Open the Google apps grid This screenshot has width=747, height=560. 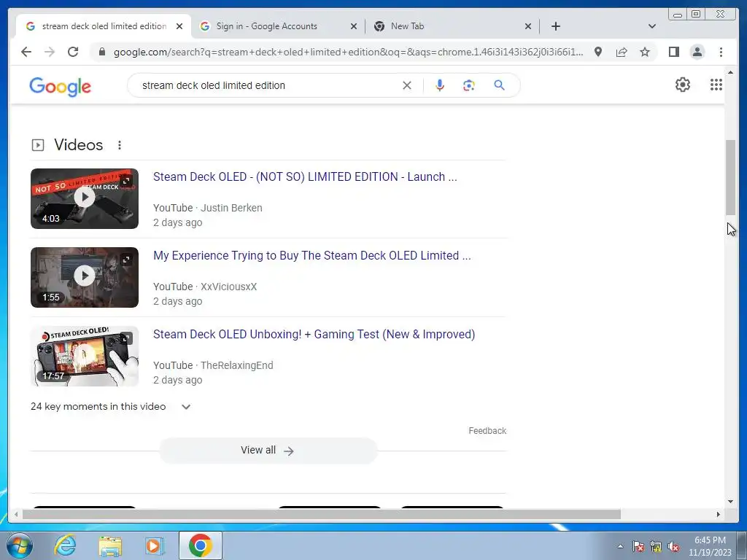[x=716, y=85]
